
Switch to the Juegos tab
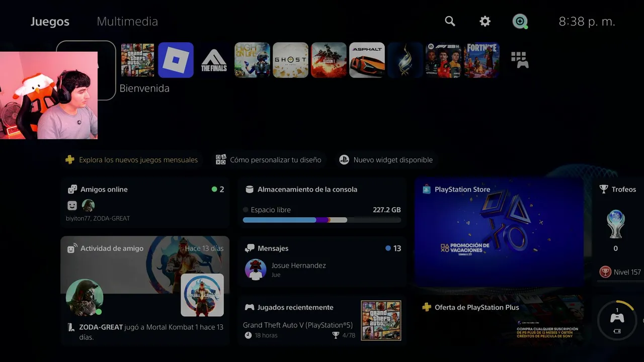click(x=50, y=22)
